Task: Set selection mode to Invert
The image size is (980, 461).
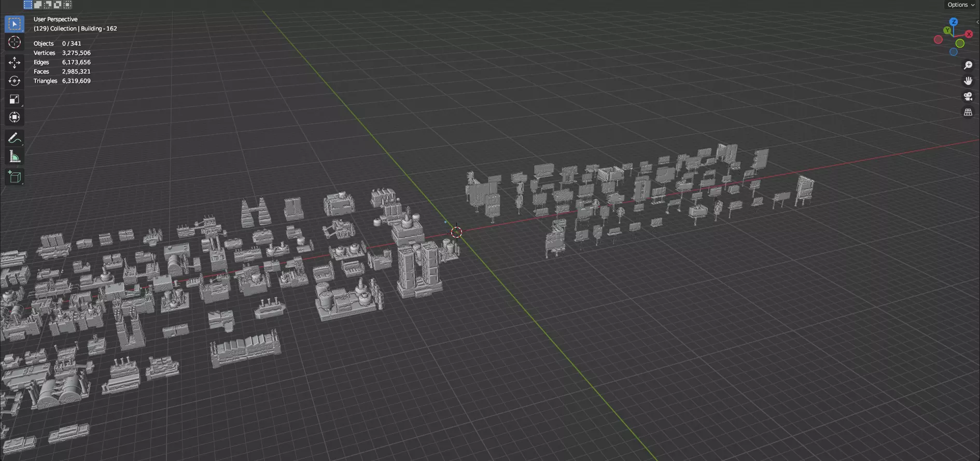Action: pyautogui.click(x=58, y=5)
